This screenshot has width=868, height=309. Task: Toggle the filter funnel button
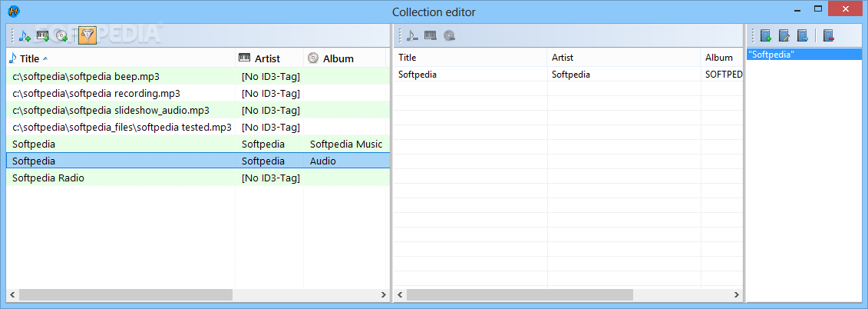[87, 35]
